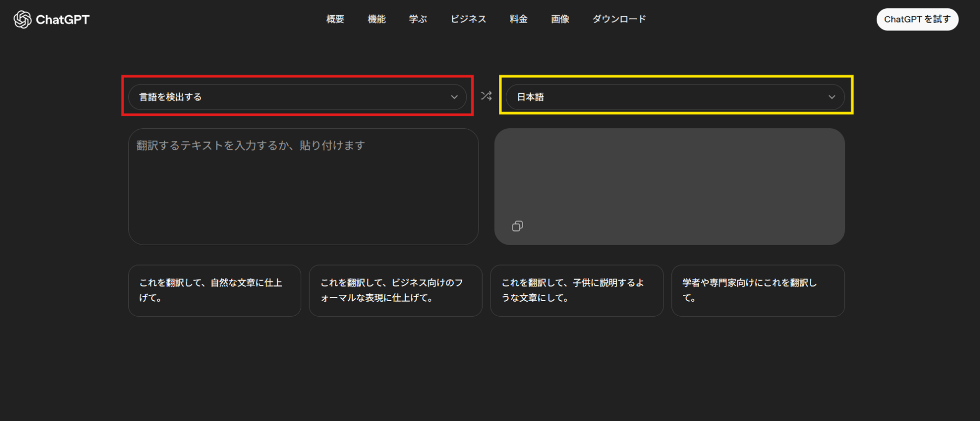Screen dimensions: 980x421
Task: Copy translation using the copy icon
Action: click(x=517, y=226)
